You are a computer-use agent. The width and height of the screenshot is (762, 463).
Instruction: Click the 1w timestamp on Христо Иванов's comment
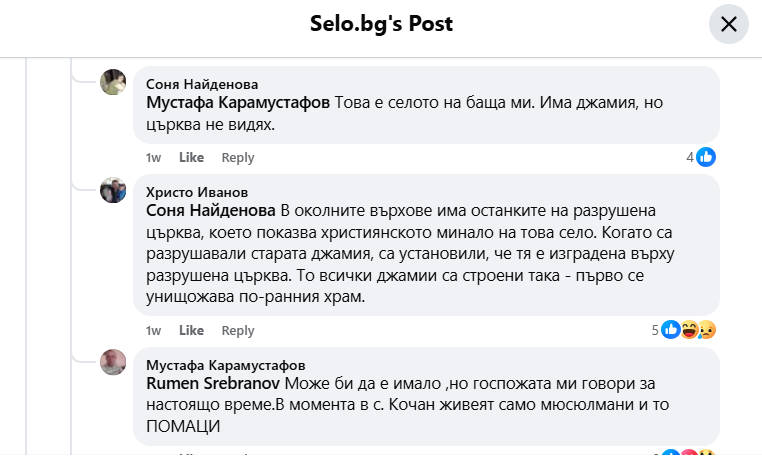(153, 331)
